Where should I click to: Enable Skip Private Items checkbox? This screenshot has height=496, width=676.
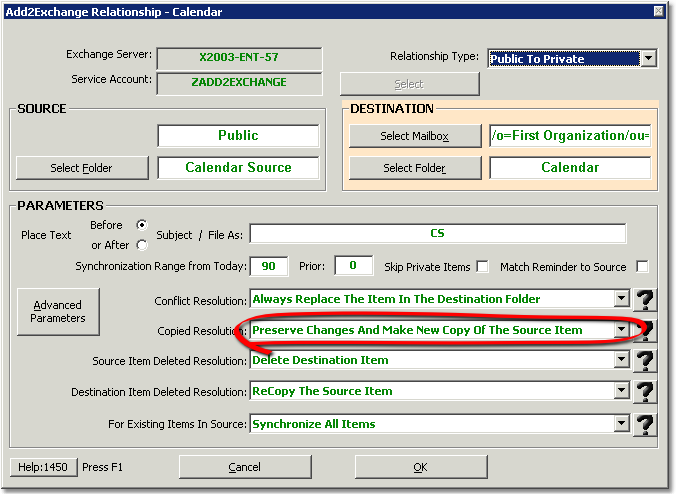coord(482,267)
